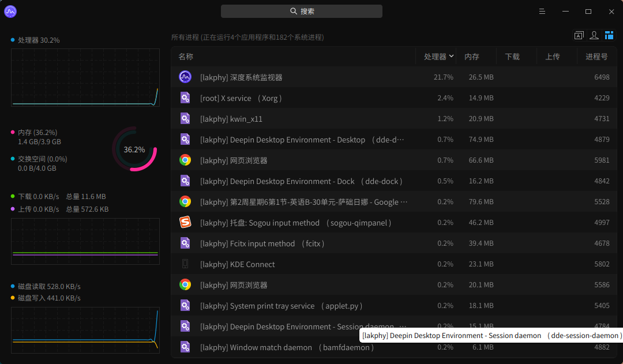Toggle sort order on 处理器 column arrow
Viewport: 623px width, 364px height.
(x=451, y=56)
